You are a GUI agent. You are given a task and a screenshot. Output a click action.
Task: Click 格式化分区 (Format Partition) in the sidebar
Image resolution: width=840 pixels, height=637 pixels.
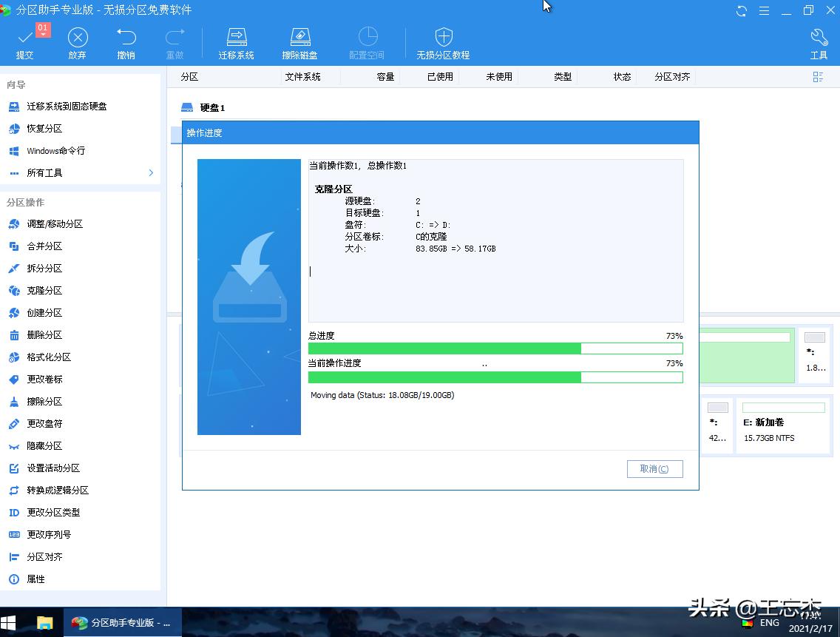[48, 357]
